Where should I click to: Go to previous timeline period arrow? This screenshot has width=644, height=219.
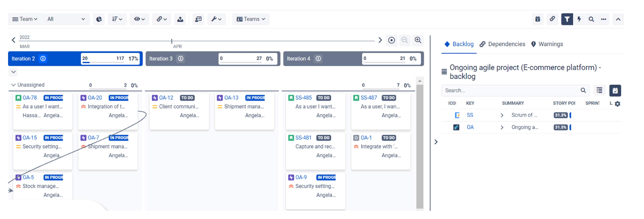(x=13, y=40)
